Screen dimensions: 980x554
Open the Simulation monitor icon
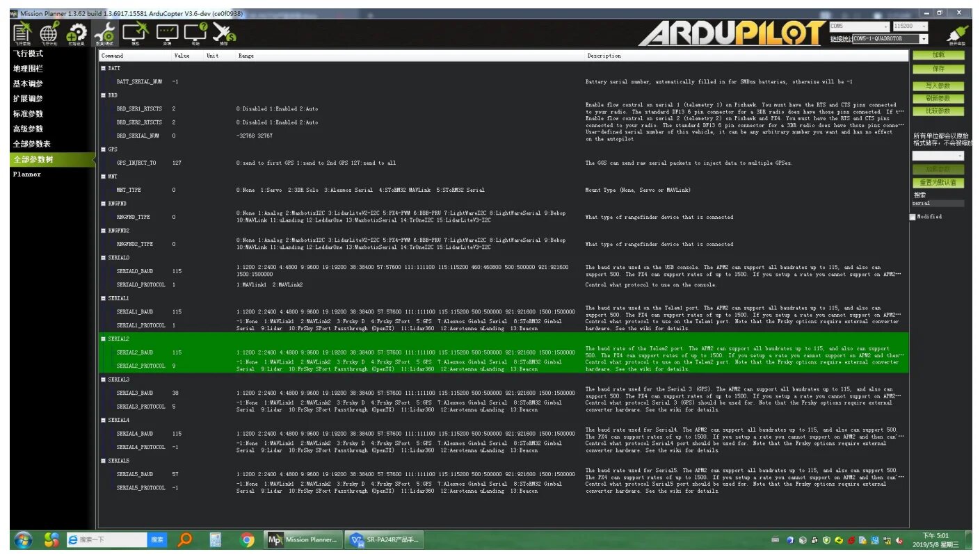[135, 32]
